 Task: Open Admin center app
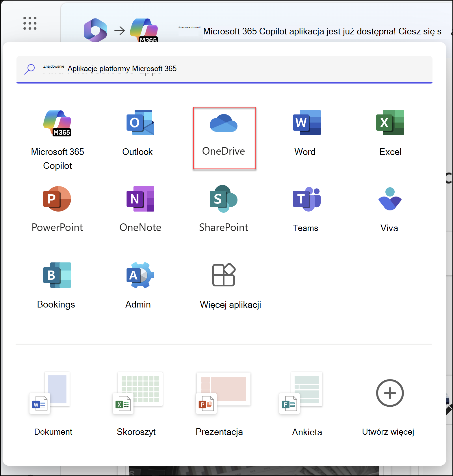coord(140,286)
